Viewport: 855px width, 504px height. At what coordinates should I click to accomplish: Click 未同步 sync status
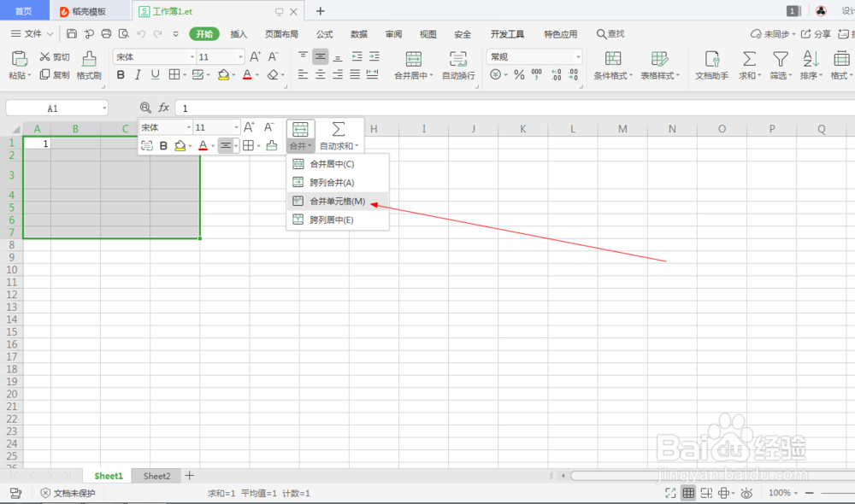pyautogui.click(x=773, y=34)
